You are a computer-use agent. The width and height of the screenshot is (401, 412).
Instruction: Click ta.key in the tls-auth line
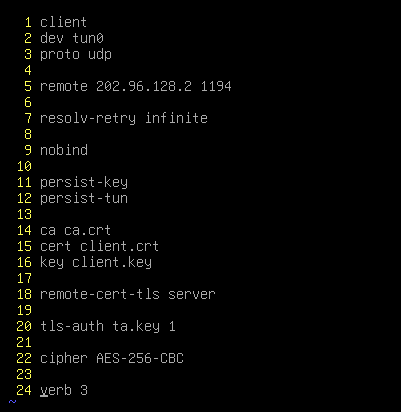tap(136, 327)
